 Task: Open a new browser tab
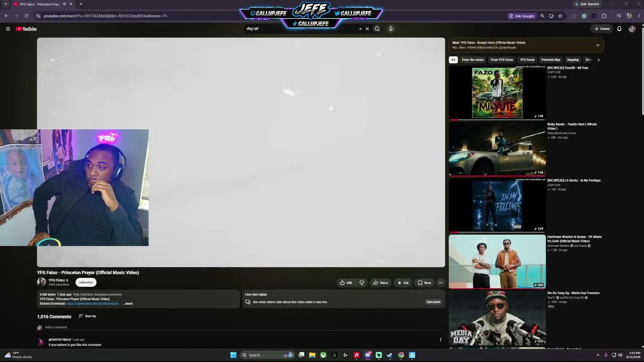pos(81,4)
